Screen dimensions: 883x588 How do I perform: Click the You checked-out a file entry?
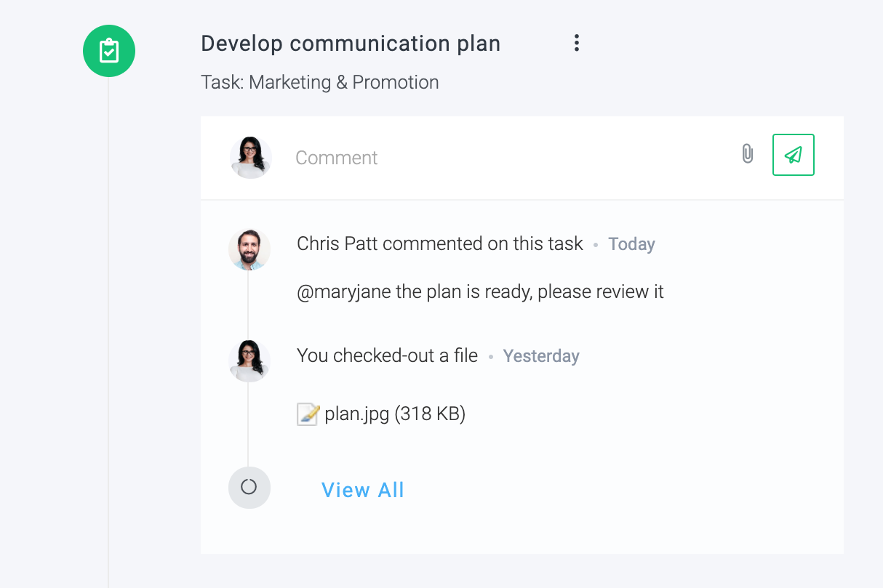(388, 355)
